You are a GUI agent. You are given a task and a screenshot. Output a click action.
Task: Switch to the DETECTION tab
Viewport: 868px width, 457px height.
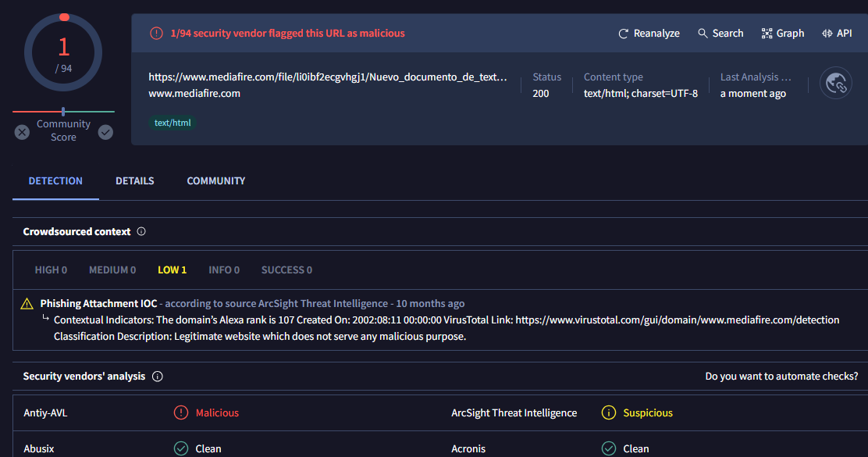55,181
